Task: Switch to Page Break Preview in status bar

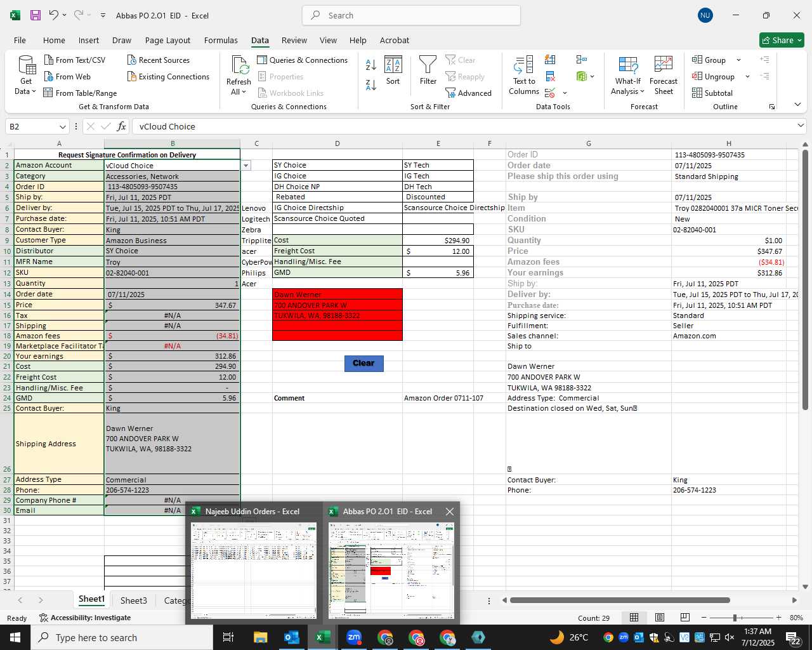Action: (x=684, y=618)
